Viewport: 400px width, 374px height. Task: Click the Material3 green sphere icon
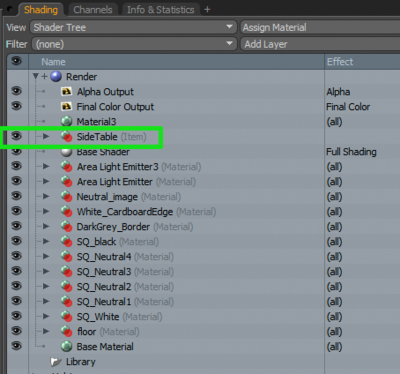click(x=67, y=122)
